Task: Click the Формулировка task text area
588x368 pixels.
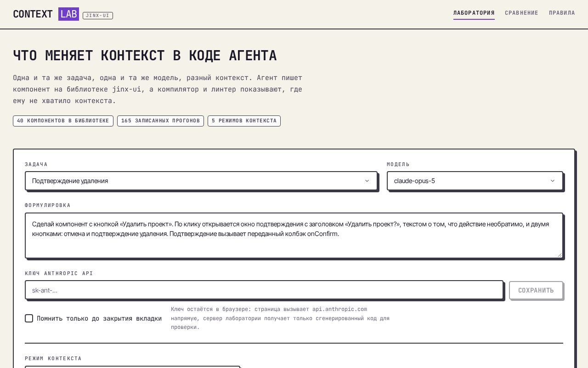Action: coord(294,236)
